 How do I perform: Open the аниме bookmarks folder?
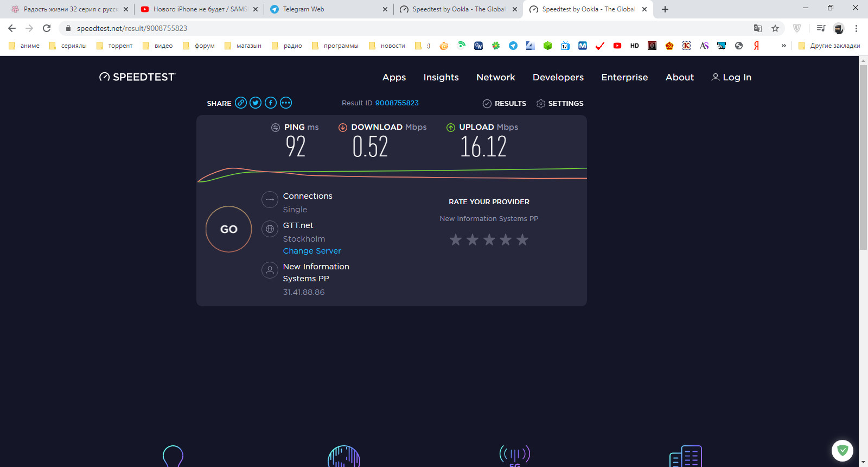click(24, 46)
